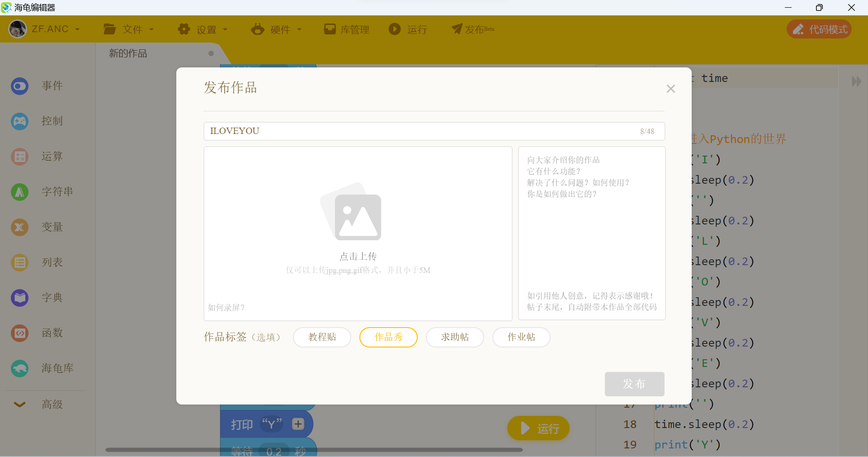Switch to the 新的作品 tab
This screenshot has width=868, height=457.
click(128, 53)
